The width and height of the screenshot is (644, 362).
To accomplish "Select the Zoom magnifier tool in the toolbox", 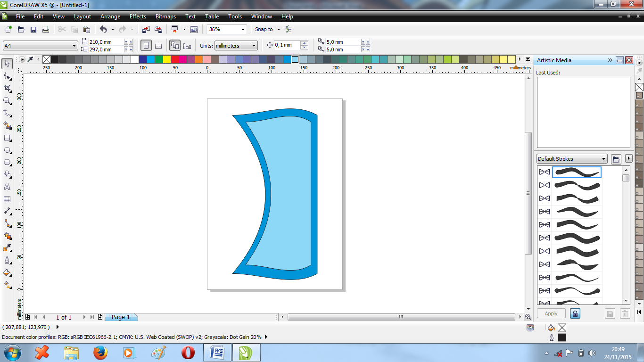I will 7,101.
